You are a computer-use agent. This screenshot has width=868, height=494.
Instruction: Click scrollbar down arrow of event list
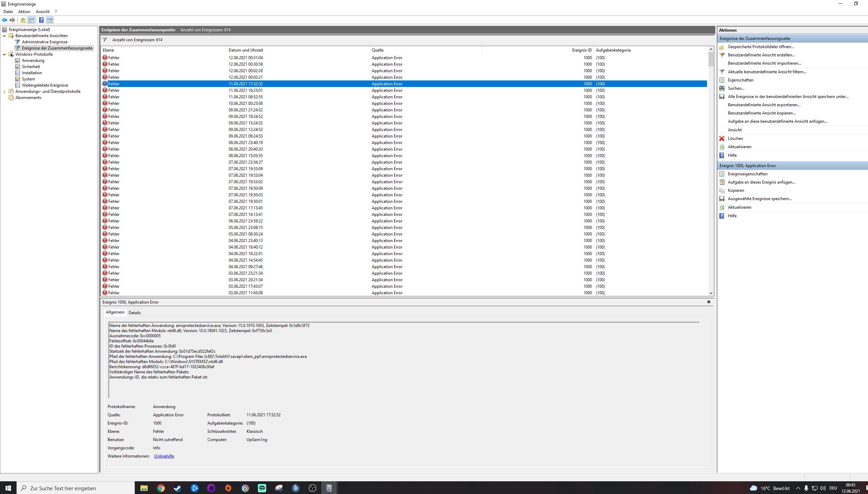pos(711,293)
